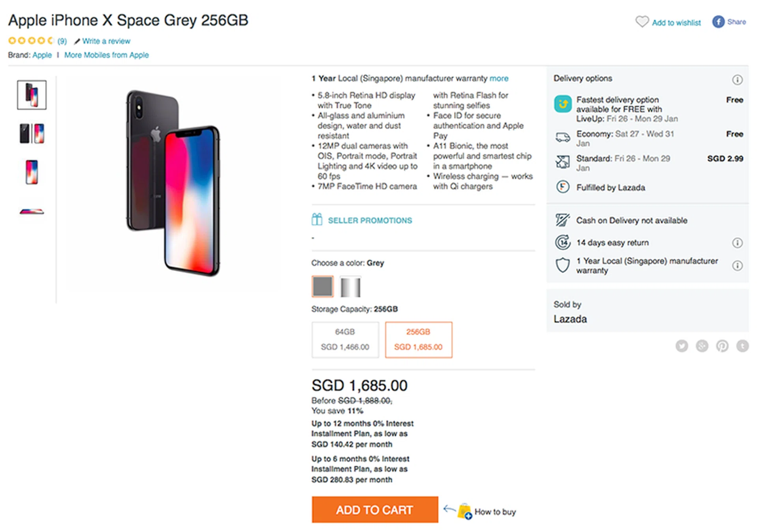This screenshot has width=757, height=532.
Task: Select the first product thumbnail
Action: [x=32, y=95]
